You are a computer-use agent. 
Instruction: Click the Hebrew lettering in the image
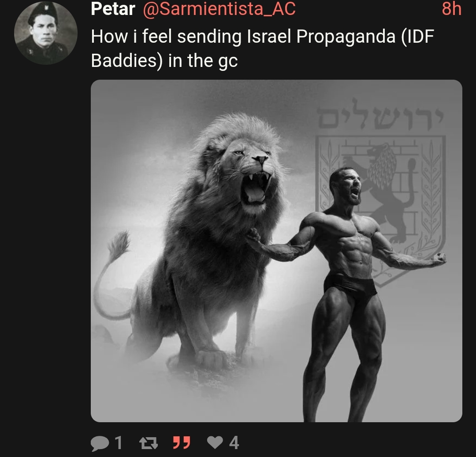point(380,115)
